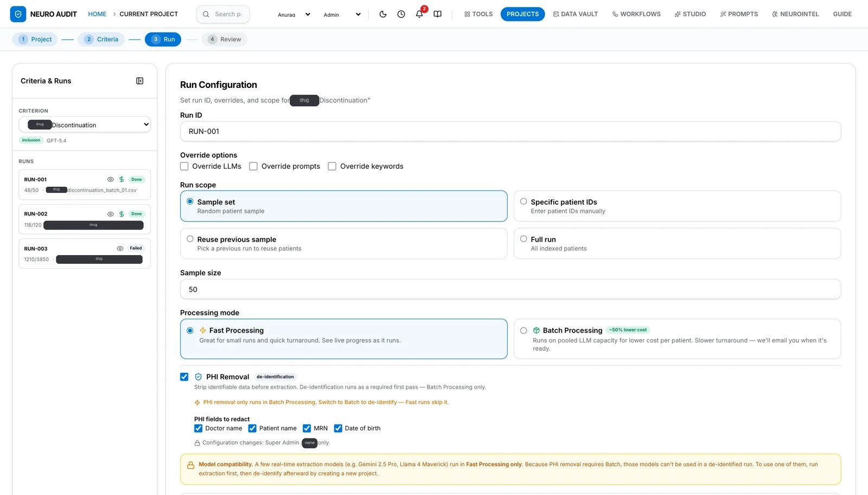Open history clock icon
The height and width of the screenshot is (495, 868).
point(401,14)
